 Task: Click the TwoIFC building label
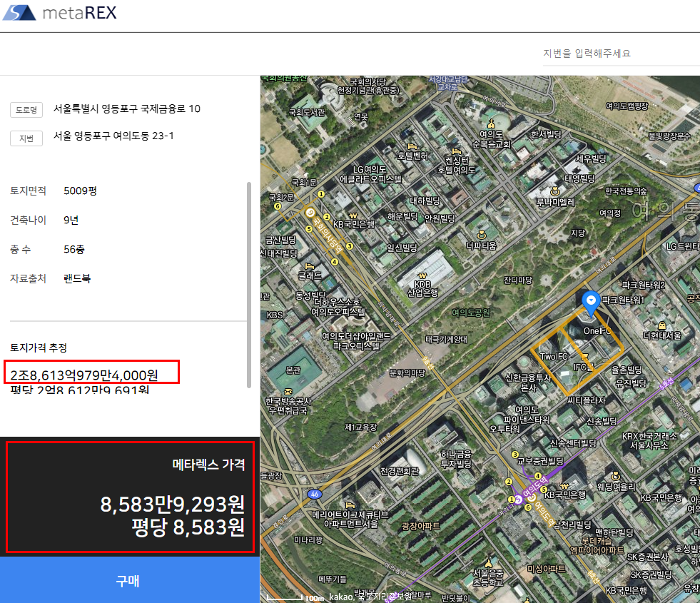553,357
